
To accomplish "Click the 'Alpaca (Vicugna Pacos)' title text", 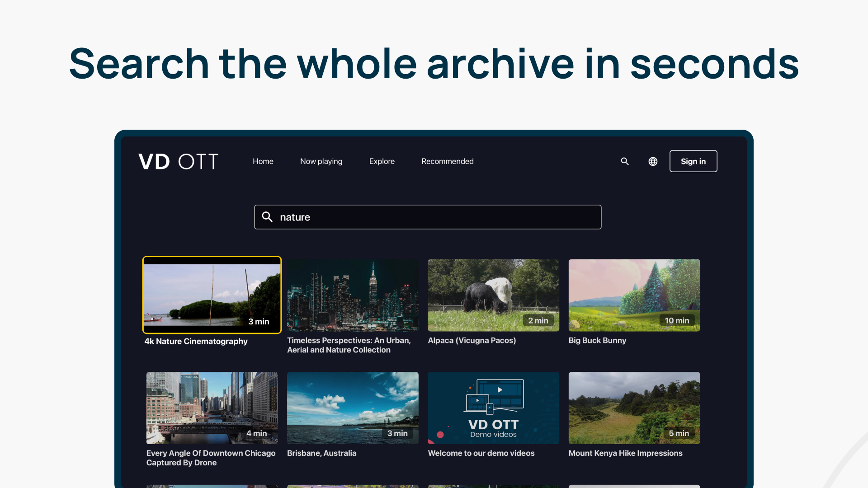I will (472, 340).
